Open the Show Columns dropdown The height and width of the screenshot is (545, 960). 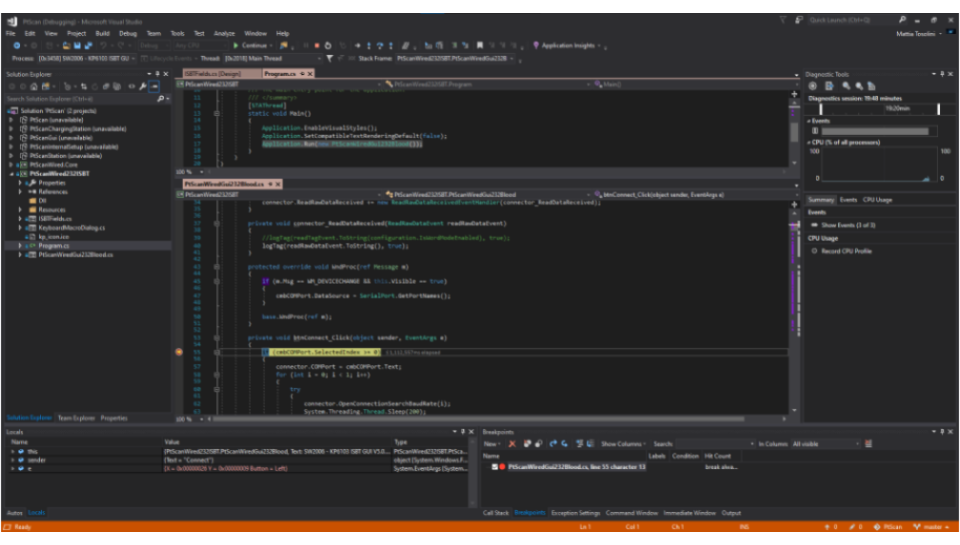[623, 444]
